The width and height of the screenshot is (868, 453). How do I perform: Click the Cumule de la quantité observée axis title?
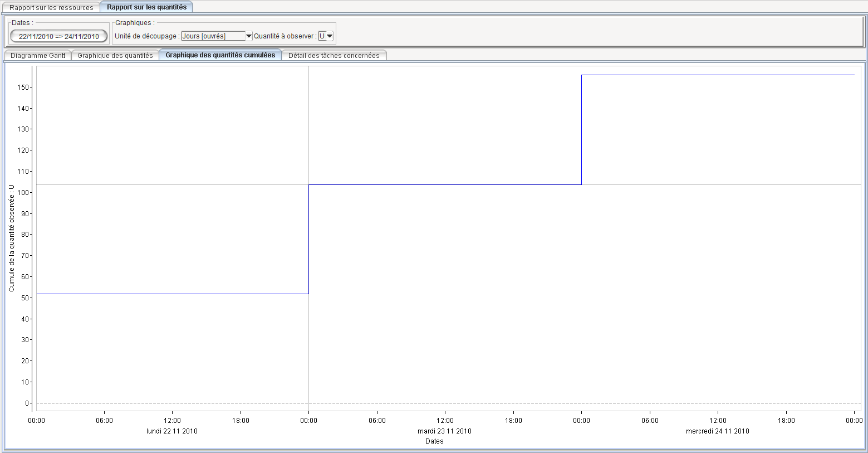click(x=12, y=238)
